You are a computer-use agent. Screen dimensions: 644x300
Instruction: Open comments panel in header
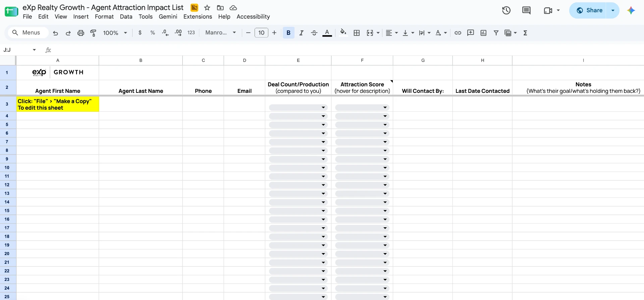click(526, 10)
